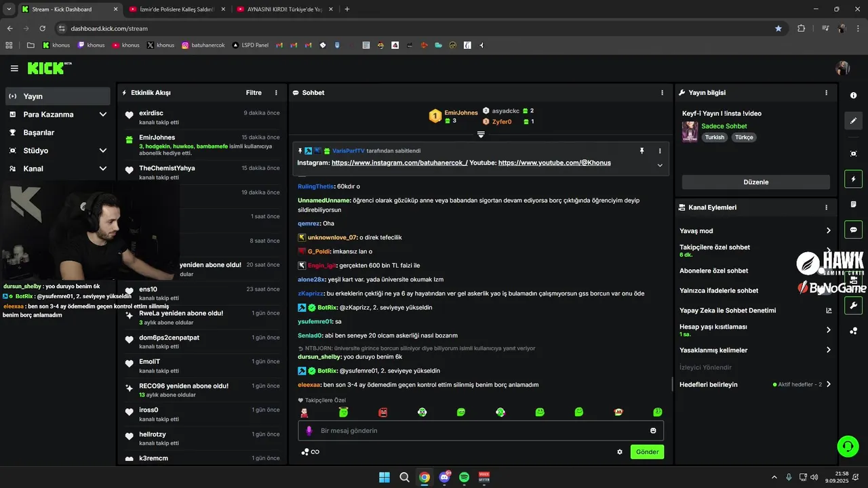Open chat settings gear icon
Image resolution: width=868 pixels, height=488 pixels.
pyautogui.click(x=620, y=452)
